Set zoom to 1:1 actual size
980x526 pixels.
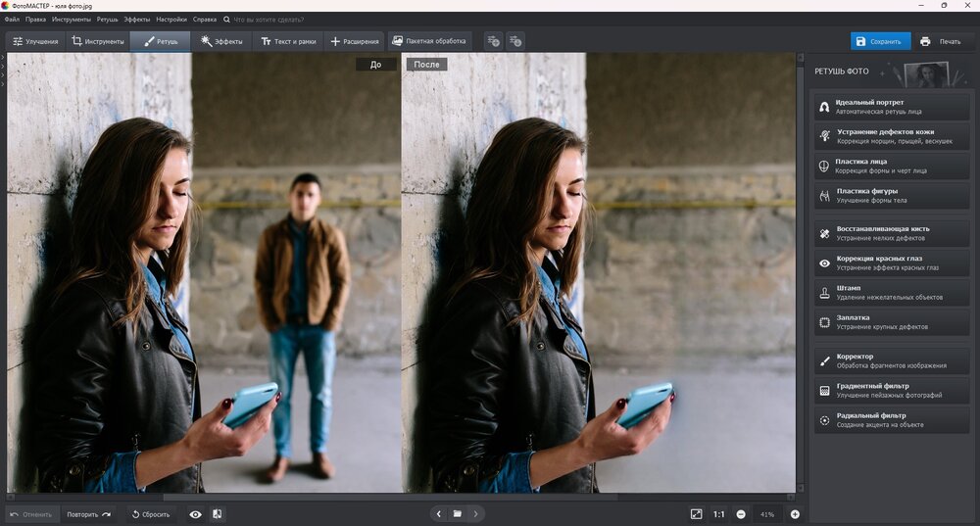click(718, 514)
